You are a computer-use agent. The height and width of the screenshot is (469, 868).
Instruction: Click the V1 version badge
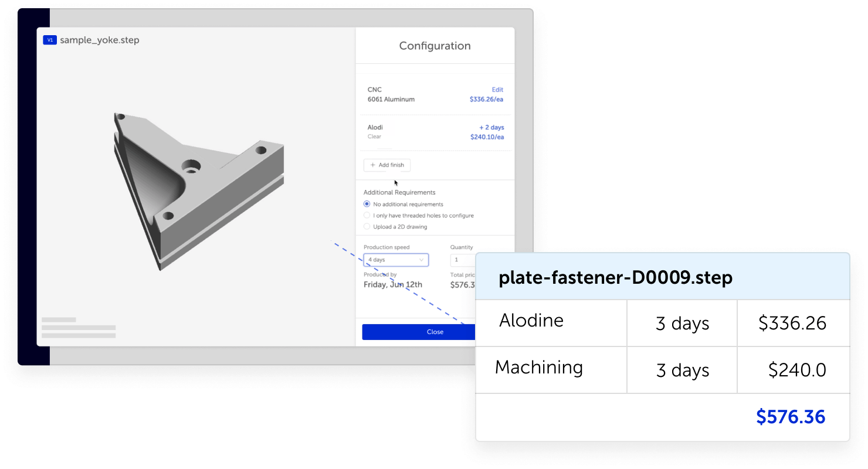(x=50, y=40)
